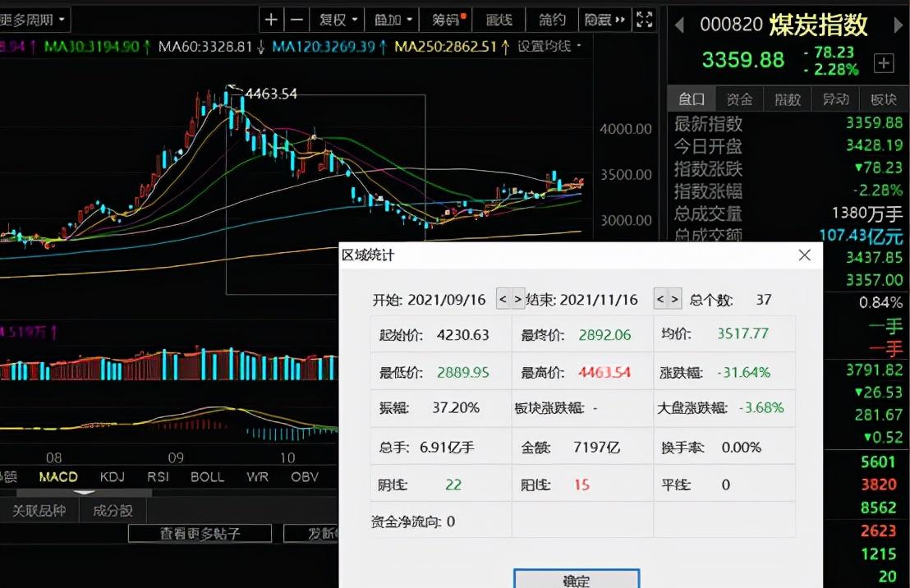Click the 查看更多帖子 button

point(200,534)
